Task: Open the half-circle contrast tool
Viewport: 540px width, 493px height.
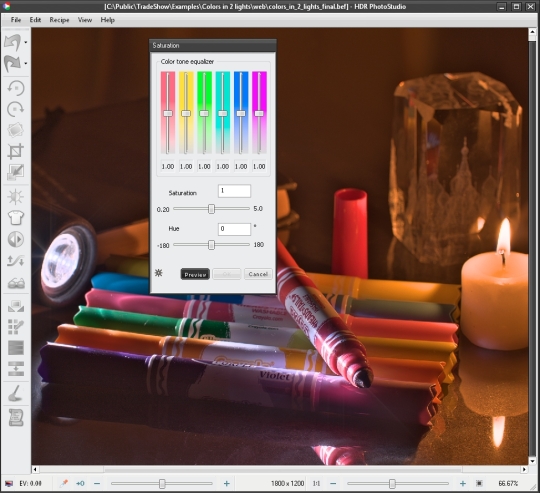Action: pyautogui.click(x=15, y=239)
